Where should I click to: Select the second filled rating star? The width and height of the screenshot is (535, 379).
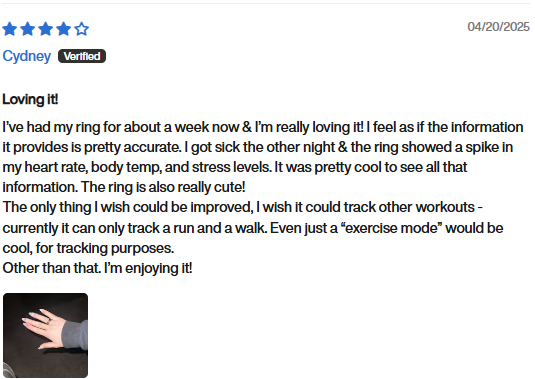click(28, 29)
